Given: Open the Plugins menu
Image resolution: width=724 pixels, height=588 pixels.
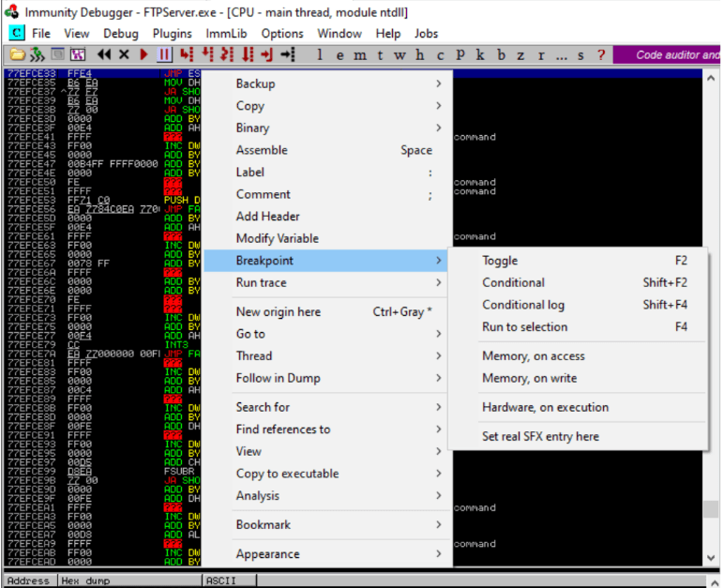Looking at the screenshot, I should pyautogui.click(x=173, y=33).
